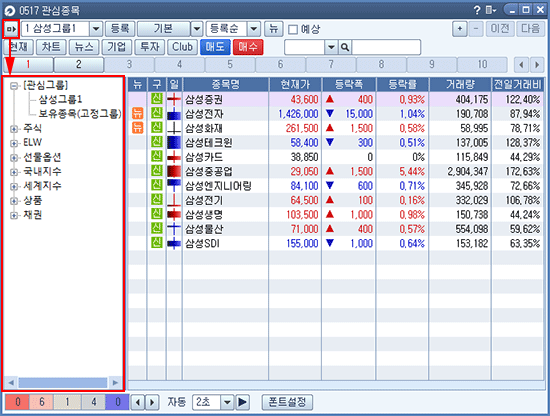Click the 투자 button
Screen dimensions: 550x416
(150, 47)
